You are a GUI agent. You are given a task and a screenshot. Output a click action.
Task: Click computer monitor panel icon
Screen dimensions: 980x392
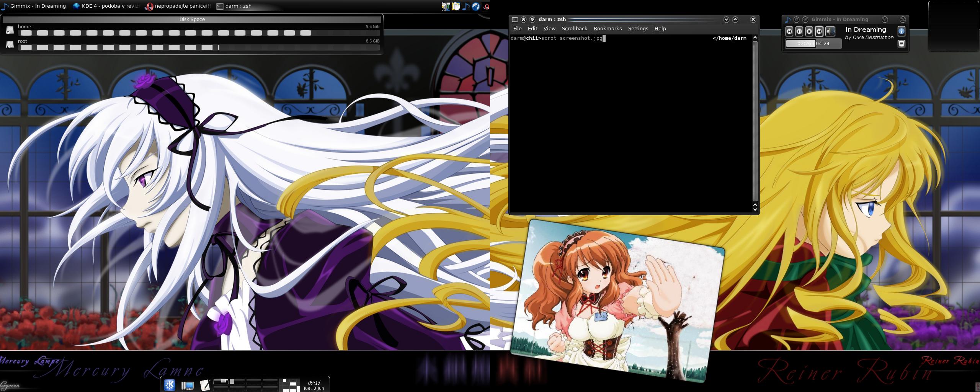click(x=188, y=385)
